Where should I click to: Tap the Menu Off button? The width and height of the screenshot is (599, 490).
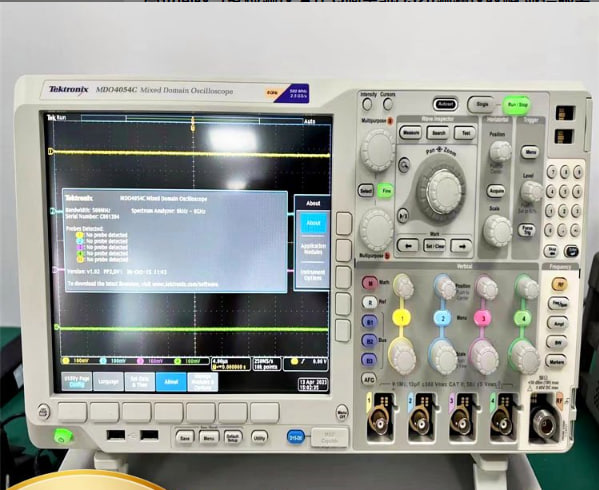pyautogui.click(x=342, y=413)
